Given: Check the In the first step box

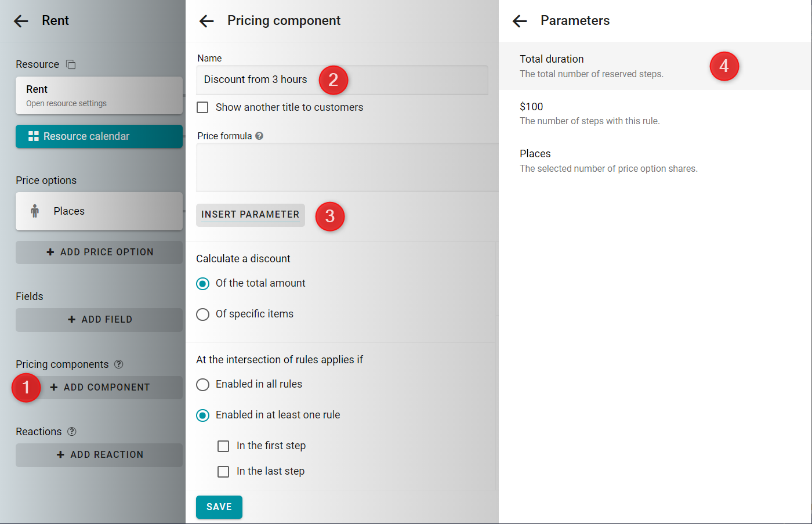Looking at the screenshot, I should pos(223,446).
